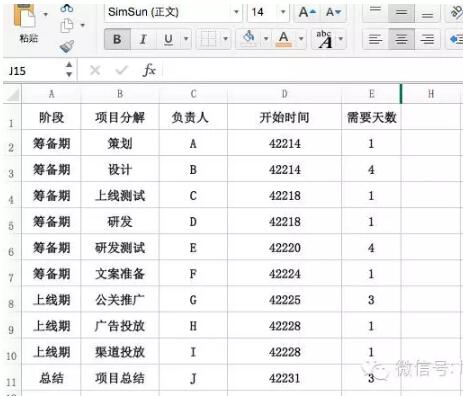The width and height of the screenshot is (463, 398).
Task: Open the Copy options dropdown arrow
Action: point(82,25)
